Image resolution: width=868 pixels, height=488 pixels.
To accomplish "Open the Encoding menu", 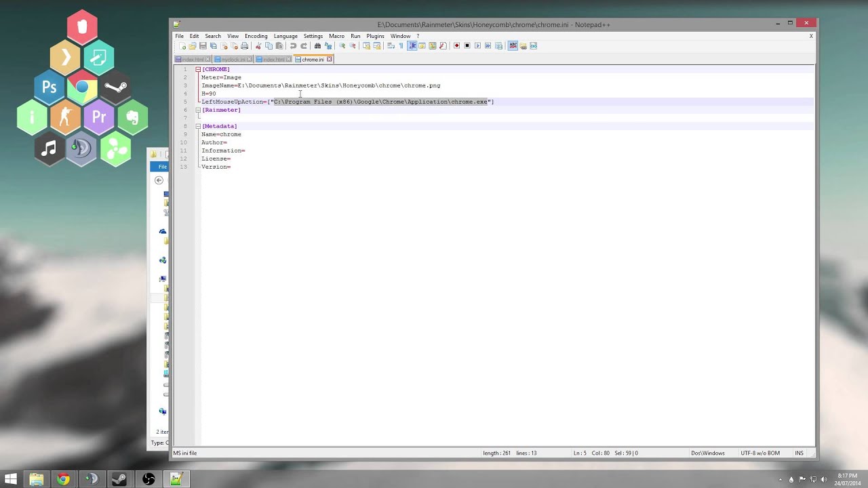I will pyautogui.click(x=256, y=36).
